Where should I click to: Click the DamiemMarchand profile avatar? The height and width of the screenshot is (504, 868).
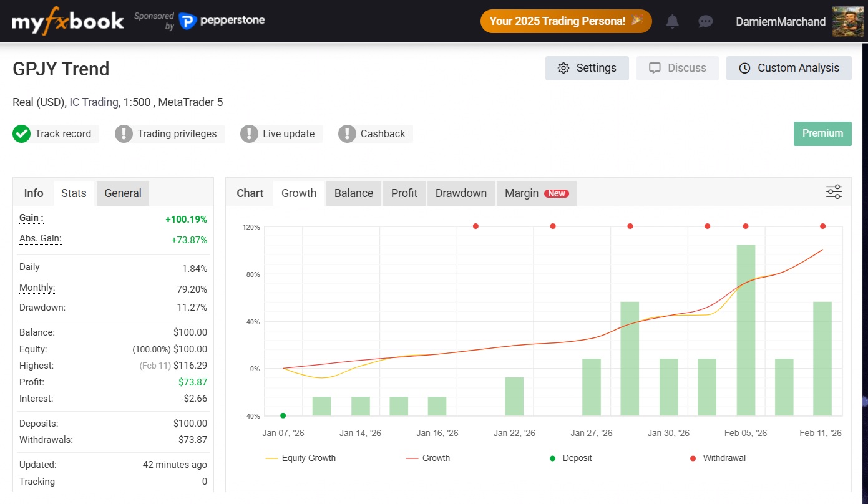click(848, 21)
